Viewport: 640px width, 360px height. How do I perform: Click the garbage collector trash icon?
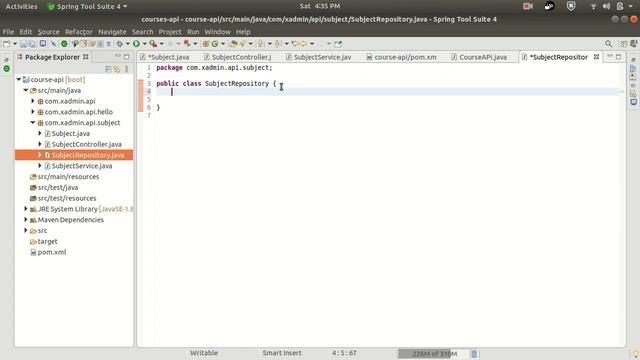(x=474, y=354)
